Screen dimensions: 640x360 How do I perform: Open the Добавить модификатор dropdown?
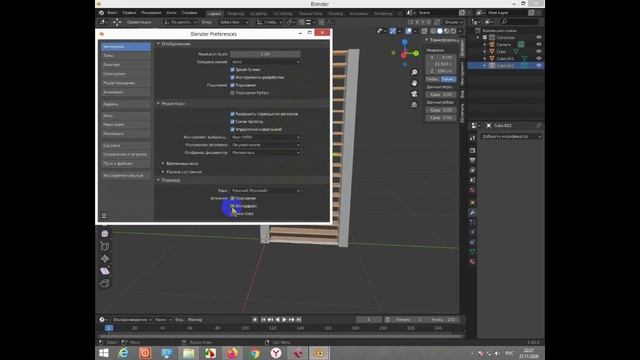pos(511,136)
